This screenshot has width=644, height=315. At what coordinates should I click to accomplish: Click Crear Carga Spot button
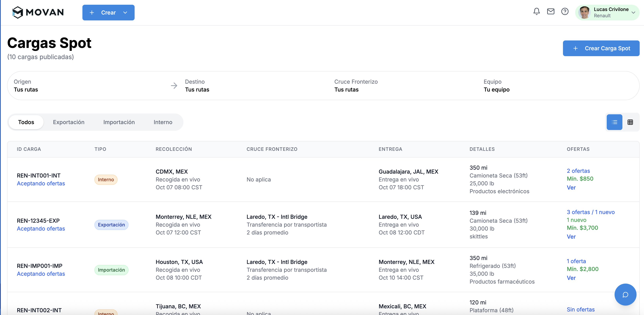tap(601, 48)
